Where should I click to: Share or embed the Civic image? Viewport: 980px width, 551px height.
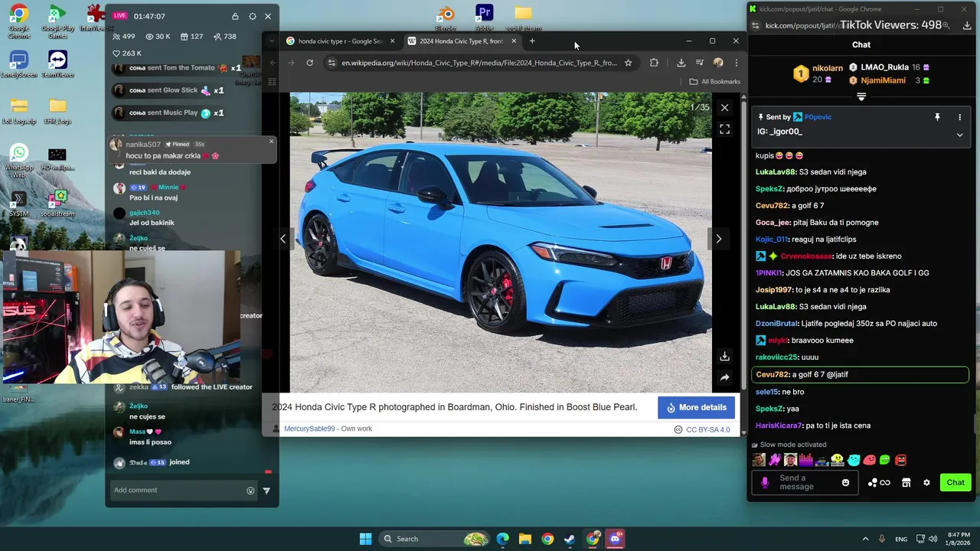[724, 377]
